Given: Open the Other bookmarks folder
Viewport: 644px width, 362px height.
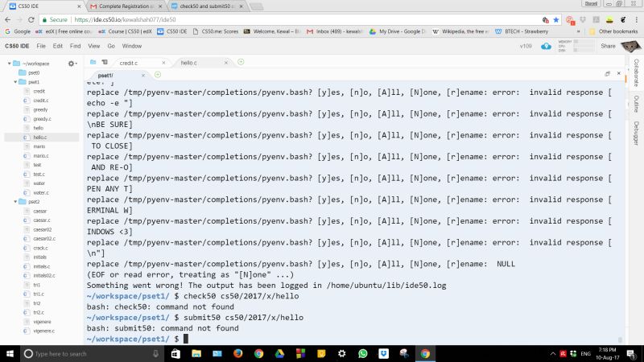Looking at the screenshot, I should pyautogui.click(x=613, y=31).
